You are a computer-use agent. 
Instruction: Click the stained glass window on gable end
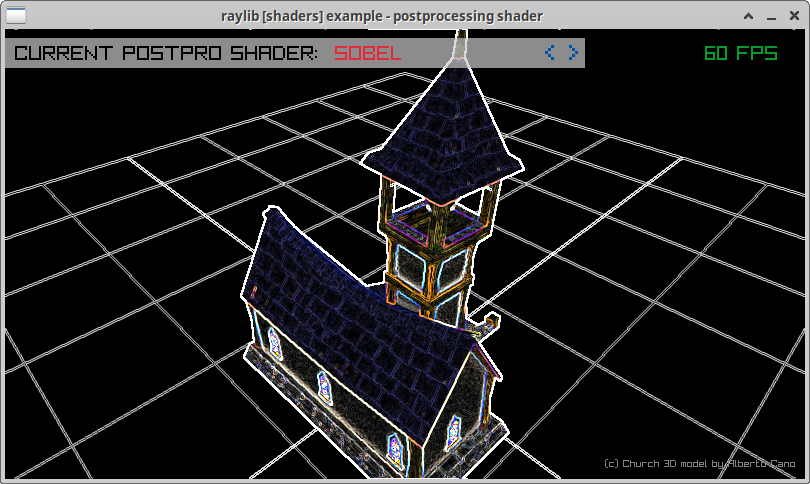coord(455,430)
